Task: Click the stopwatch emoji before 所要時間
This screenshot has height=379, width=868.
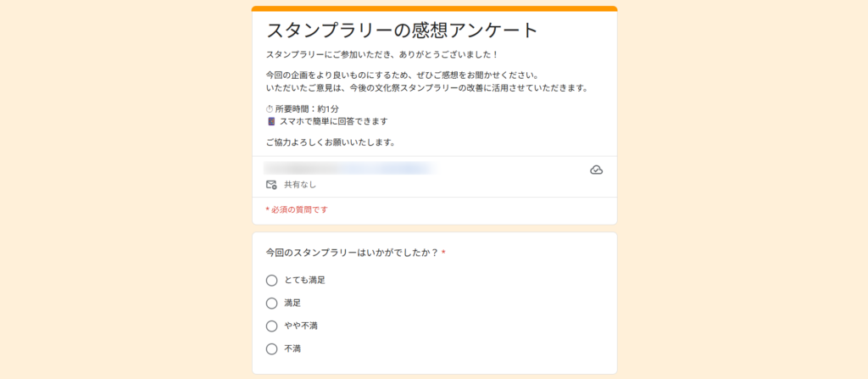Action: 270,109
